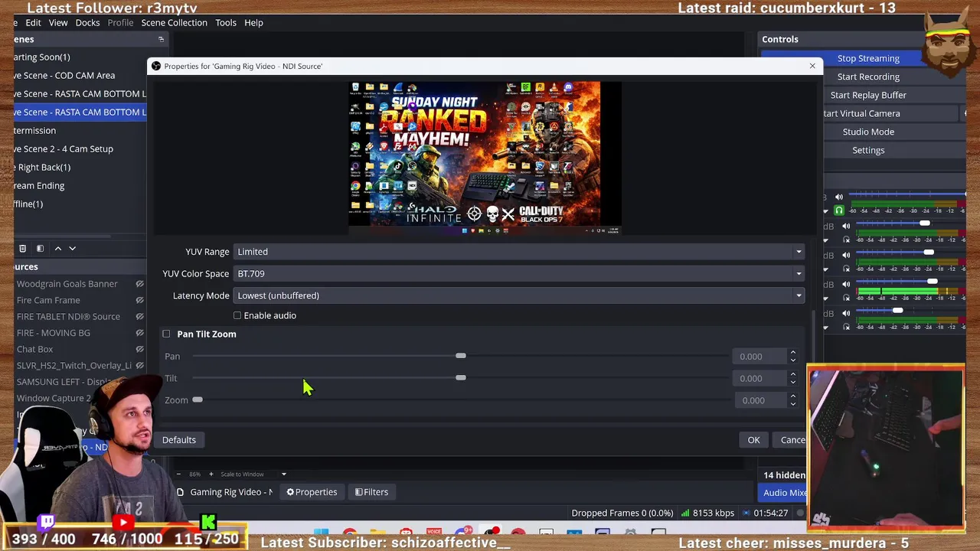This screenshot has width=980, height=551.
Task: Open the Profile menu
Action: pos(120,23)
